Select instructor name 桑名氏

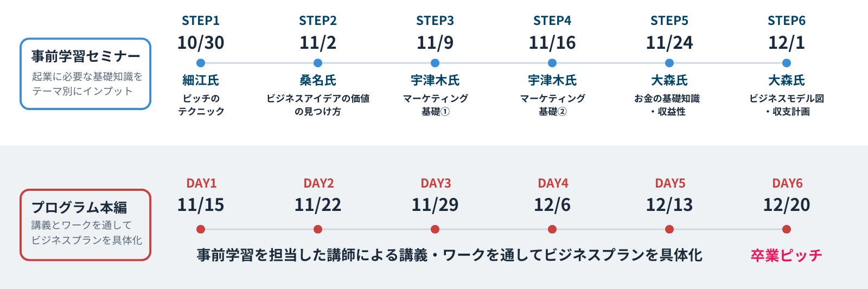318,80
